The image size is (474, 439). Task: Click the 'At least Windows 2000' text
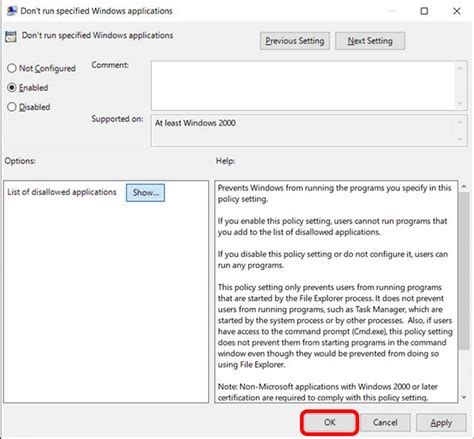coord(195,123)
